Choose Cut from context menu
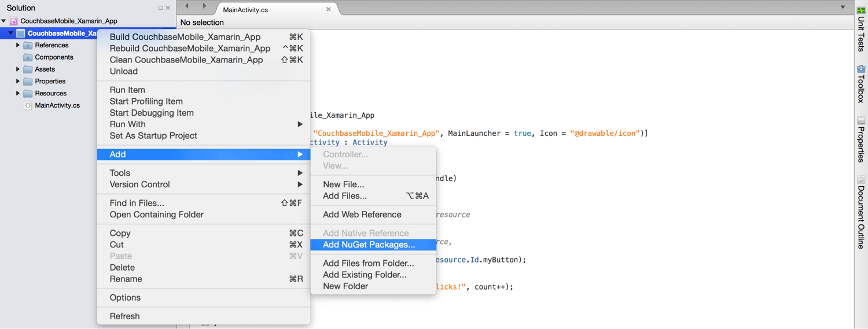 tap(204, 245)
